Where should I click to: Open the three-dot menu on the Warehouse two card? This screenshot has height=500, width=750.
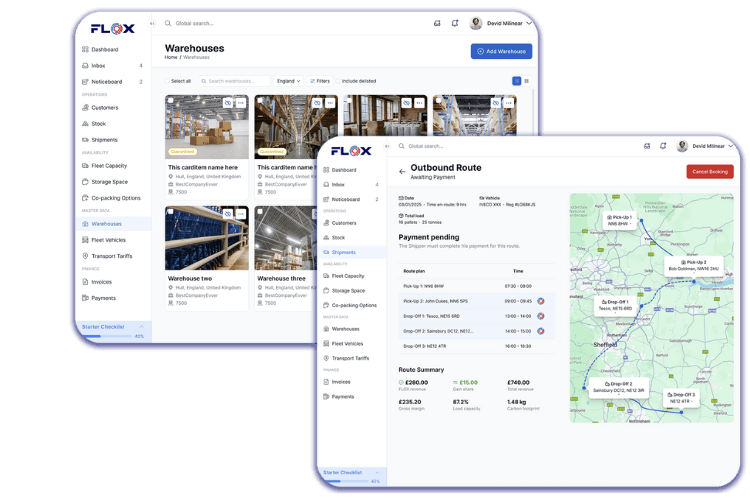point(241,213)
